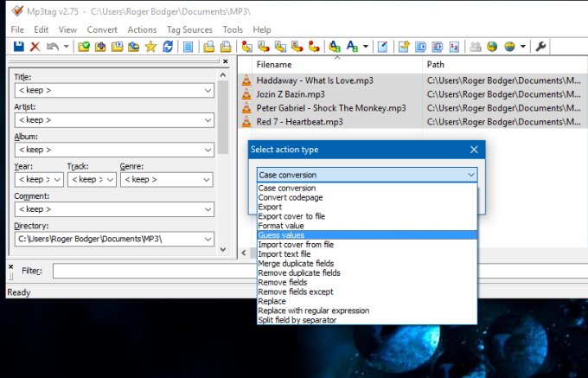The height and width of the screenshot is (378, 588).
Task: Collapse the Case conversion action dropdown
Action: click(x=470, y=175)
